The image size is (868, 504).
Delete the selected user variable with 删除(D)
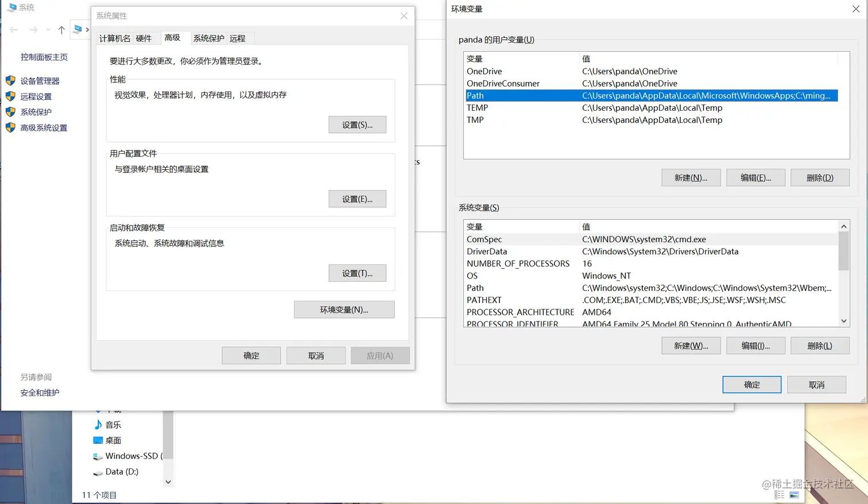(x=820, y=178)
